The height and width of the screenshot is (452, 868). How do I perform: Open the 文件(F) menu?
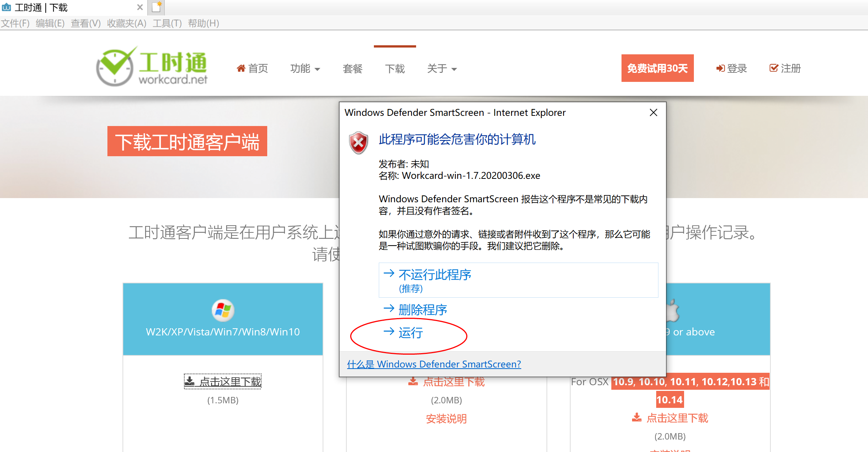tap(15, 23)
